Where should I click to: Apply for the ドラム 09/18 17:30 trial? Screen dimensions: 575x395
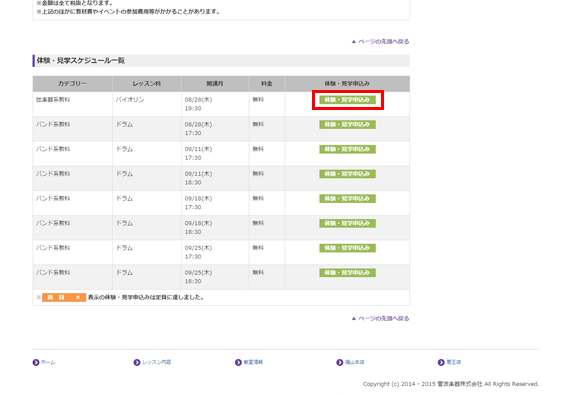pyautogui.click(x=347, y=199)
